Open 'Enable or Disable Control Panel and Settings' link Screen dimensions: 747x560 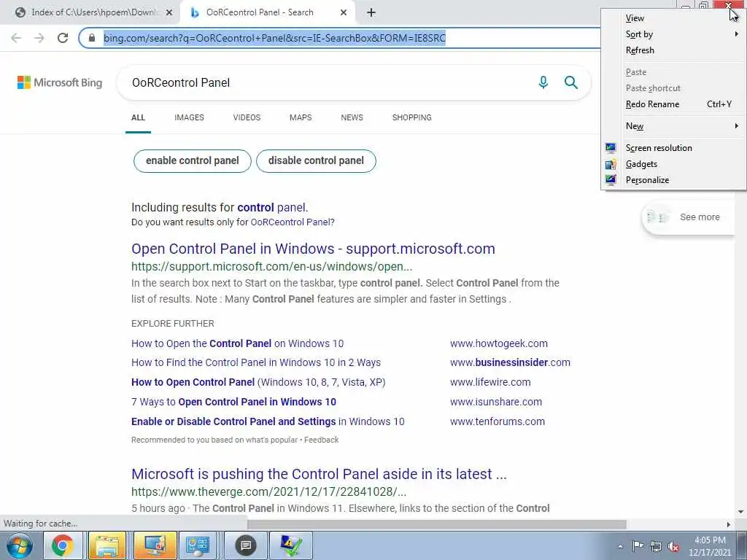point(268,421)
